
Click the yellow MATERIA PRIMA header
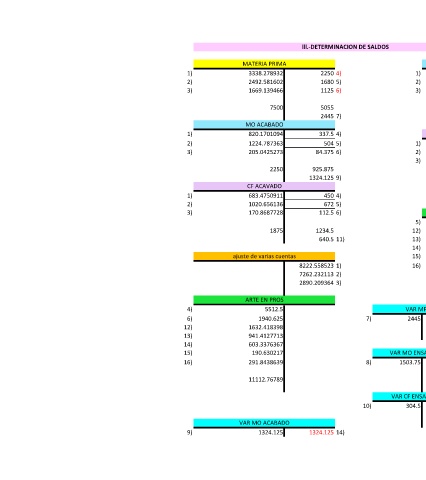(264, 64)
